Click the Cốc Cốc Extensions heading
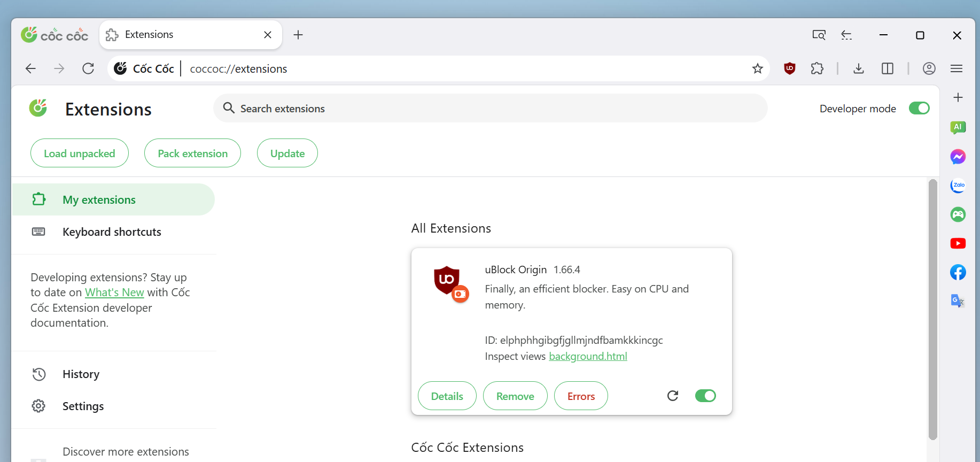The height and width of the screenshot is (462, 980). [x=467, y=448]
